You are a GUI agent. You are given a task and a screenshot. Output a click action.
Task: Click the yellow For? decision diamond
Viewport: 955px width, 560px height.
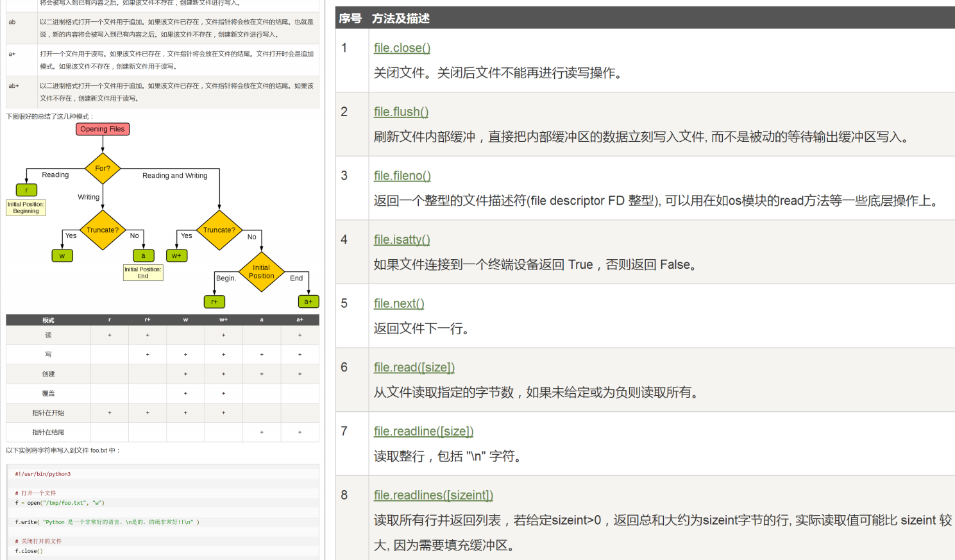click(x=103, y=168)
